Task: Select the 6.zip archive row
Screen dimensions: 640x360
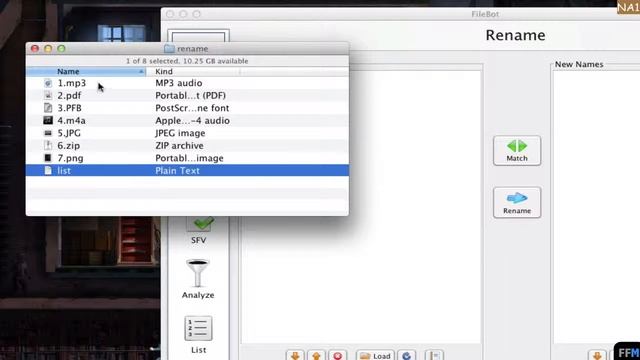Action: 187,146
